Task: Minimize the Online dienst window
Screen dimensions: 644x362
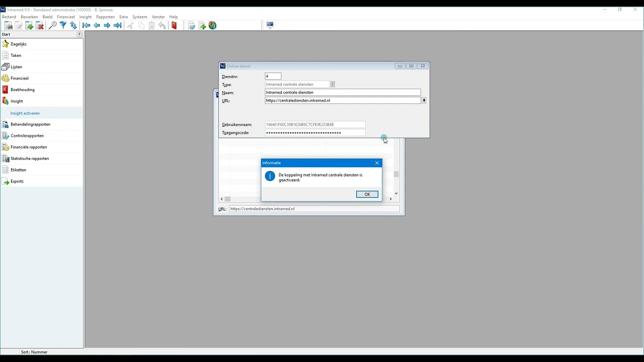Action: click(400, 66)
